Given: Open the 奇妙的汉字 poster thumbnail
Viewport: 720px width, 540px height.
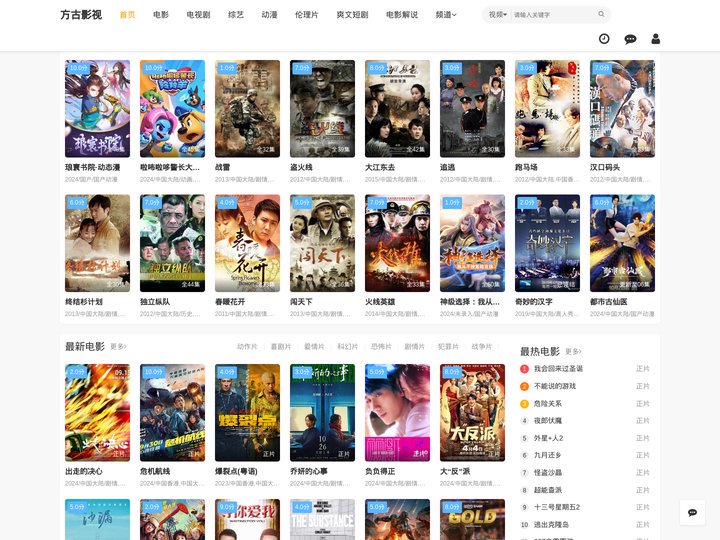Looking at the screenshot, I should click(x=547, y=243).
